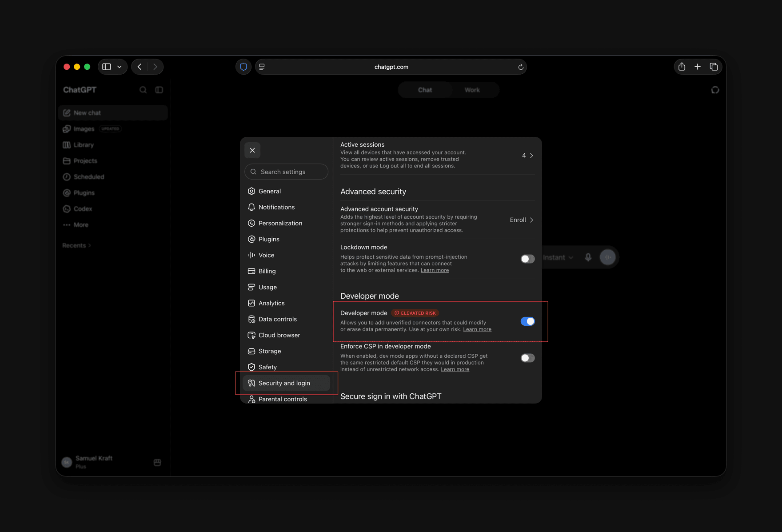The width and height of the screenshot is (782, 532).
Task: Click Enroll for Advanced account security
Action: pyautogui.click(x=522, y=220)
